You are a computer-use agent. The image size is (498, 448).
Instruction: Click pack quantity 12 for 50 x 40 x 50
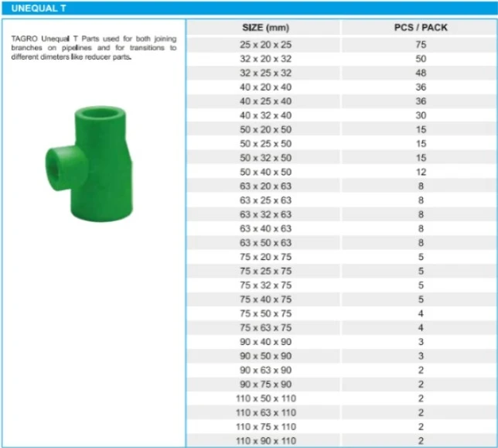pyautogui.click(x=421, y=172)
